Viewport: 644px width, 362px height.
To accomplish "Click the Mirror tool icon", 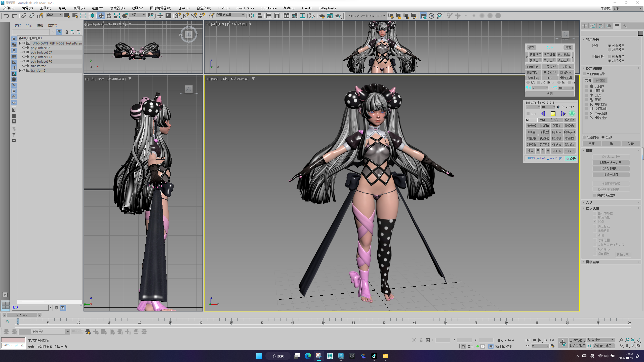I will 251,16.
